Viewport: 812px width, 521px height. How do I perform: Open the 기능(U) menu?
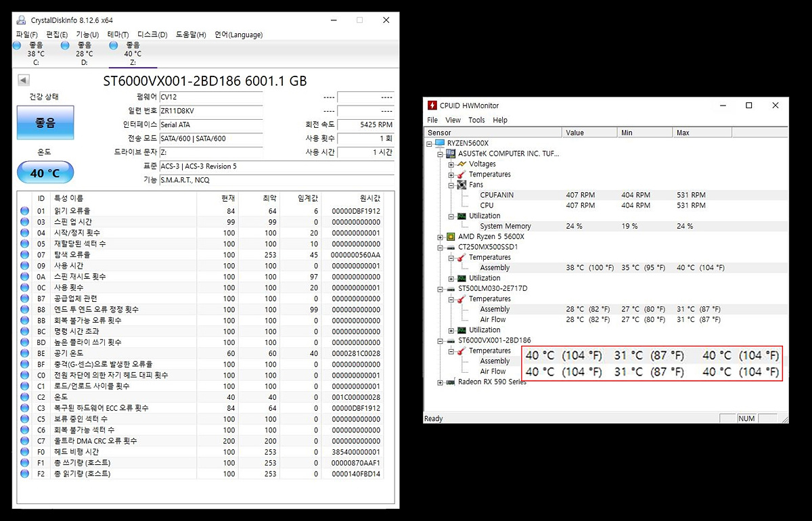tap(87, 35)
